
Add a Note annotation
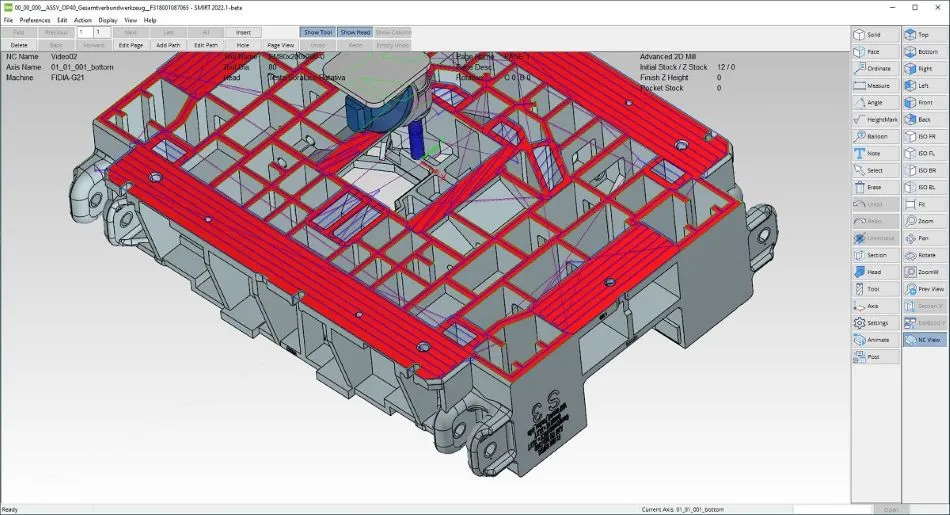coord(875,154)
